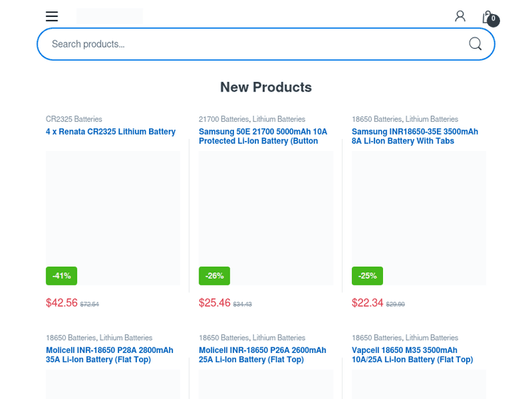The height and width of the screenshot is (399, 532).
Task: Click the $22.34 sale price
Action: [367, 303]
